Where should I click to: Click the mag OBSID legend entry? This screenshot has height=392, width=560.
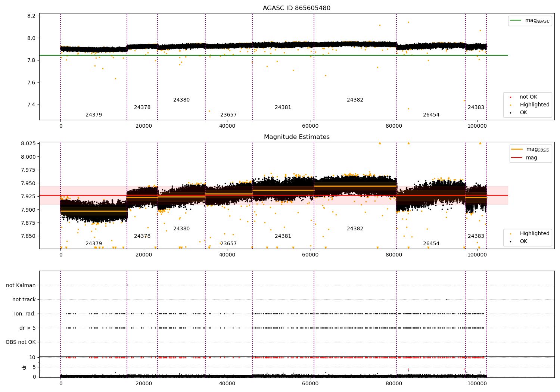tap(531, 149)
